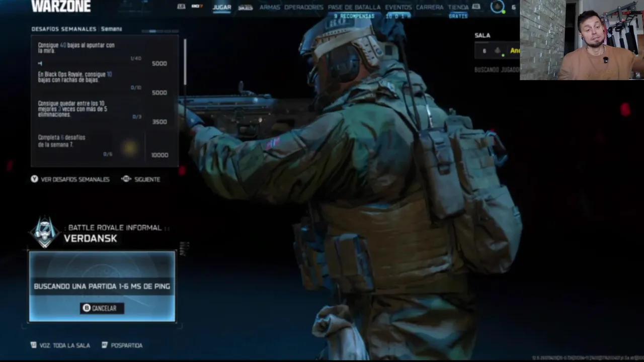This screenshot has height=362, width=644.
Task: Select challenge 'Consigue 40 bajas al apuntar'
Action: tap(104, 53)
